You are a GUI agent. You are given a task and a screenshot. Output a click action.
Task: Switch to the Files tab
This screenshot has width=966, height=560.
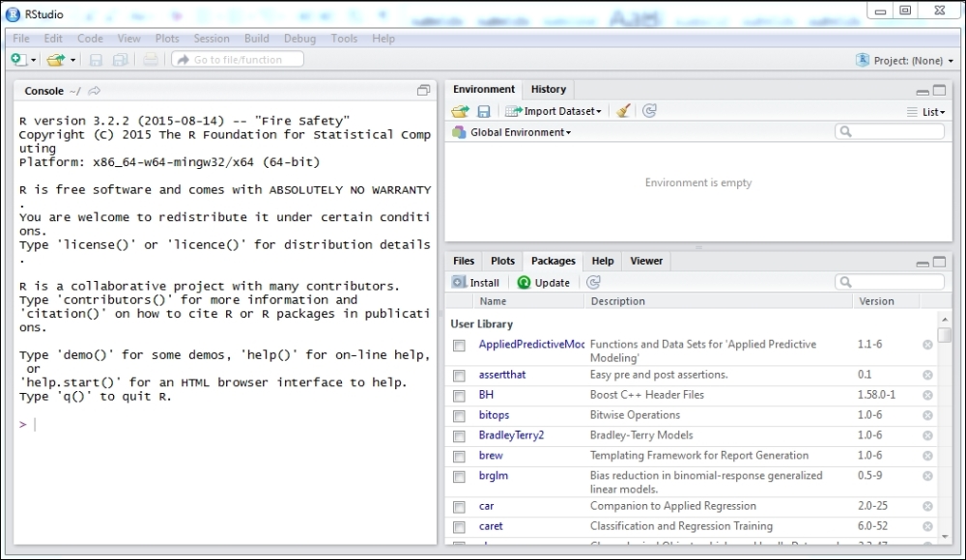tap(464, 261)
